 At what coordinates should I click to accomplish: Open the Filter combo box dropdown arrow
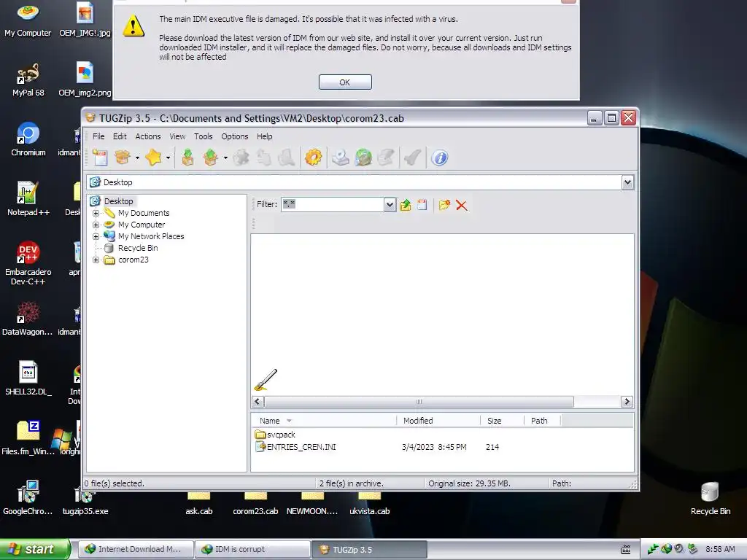pos(390,205)
